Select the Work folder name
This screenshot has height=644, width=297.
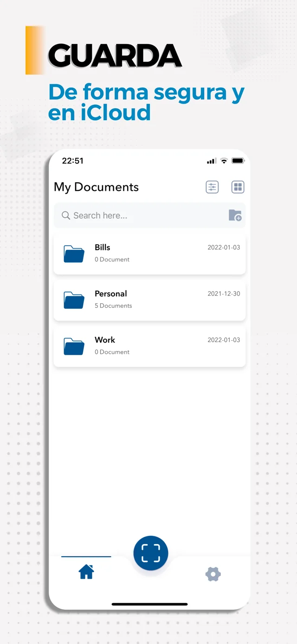tap(105, 340)
